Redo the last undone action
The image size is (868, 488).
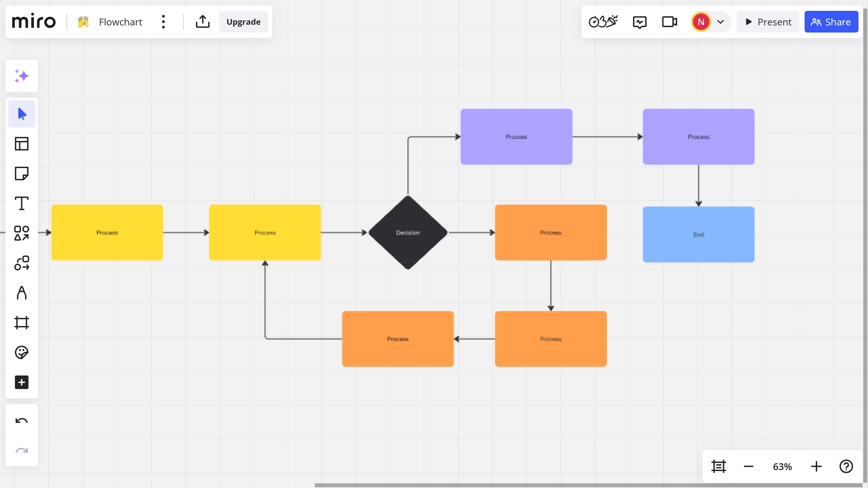(x=22, y=451)
